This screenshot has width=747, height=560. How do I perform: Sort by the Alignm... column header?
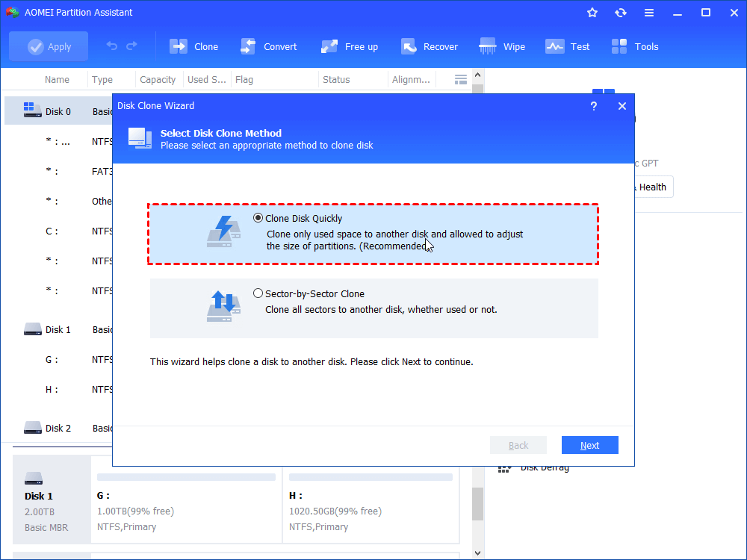point(411,80)
